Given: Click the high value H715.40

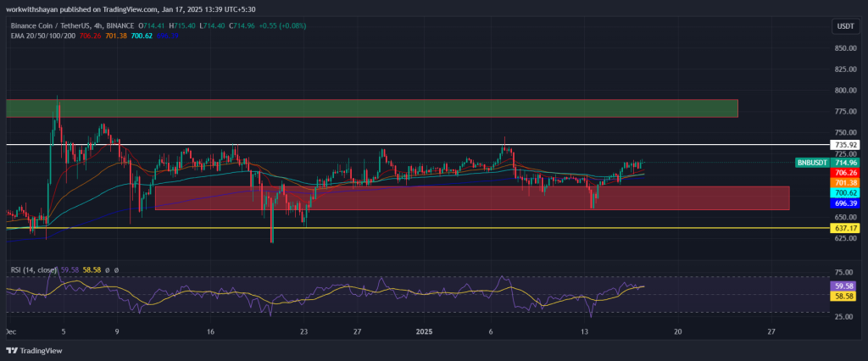Looking at the screenshot, I should pos(183,25).
